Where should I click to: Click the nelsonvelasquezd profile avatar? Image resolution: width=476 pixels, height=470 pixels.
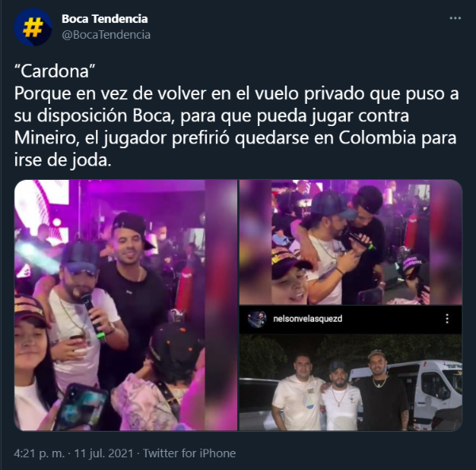coord(257,319)
